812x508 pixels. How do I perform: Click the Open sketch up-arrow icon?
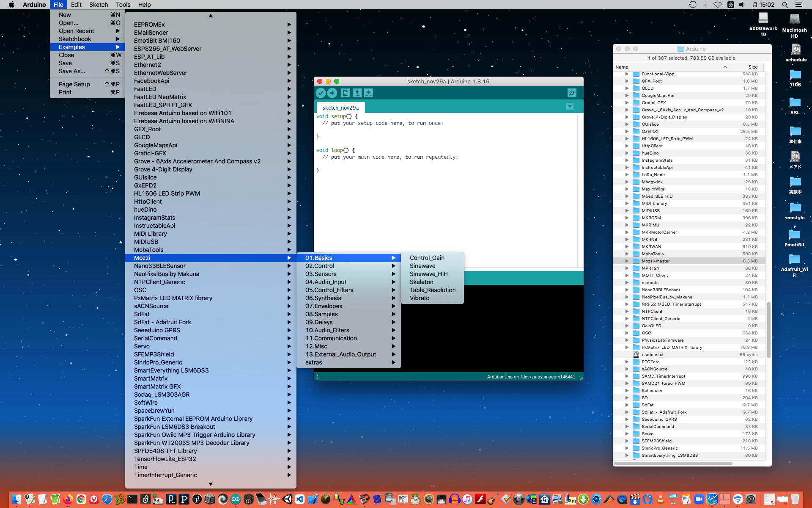pyautogui.click(x=357, y=93)
